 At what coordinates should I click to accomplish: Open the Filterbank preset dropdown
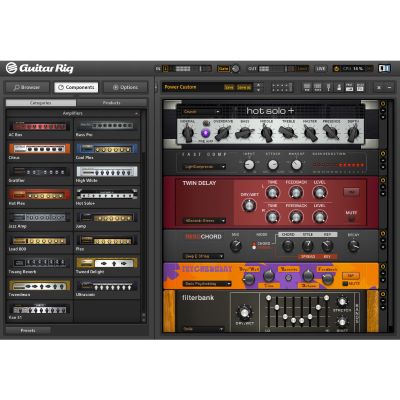pos(203,329)
